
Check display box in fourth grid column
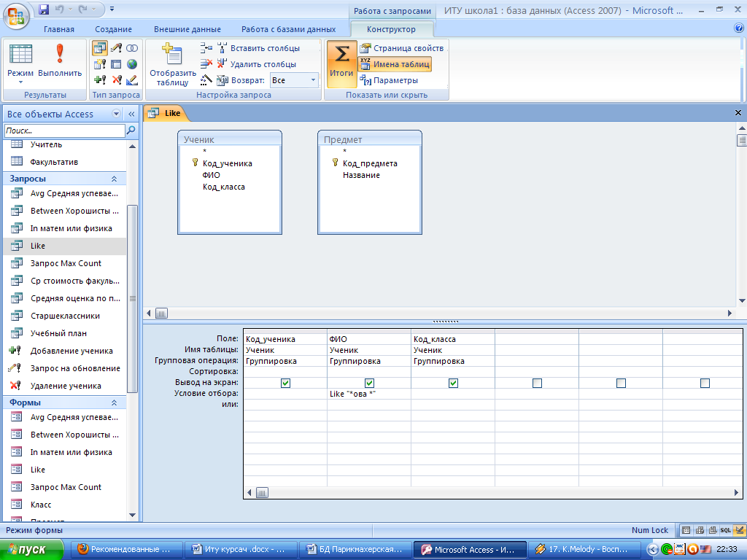tap(537, 383)
